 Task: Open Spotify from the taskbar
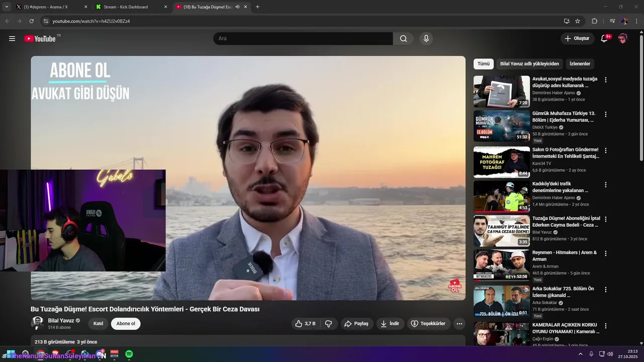(x=129, y=354)
